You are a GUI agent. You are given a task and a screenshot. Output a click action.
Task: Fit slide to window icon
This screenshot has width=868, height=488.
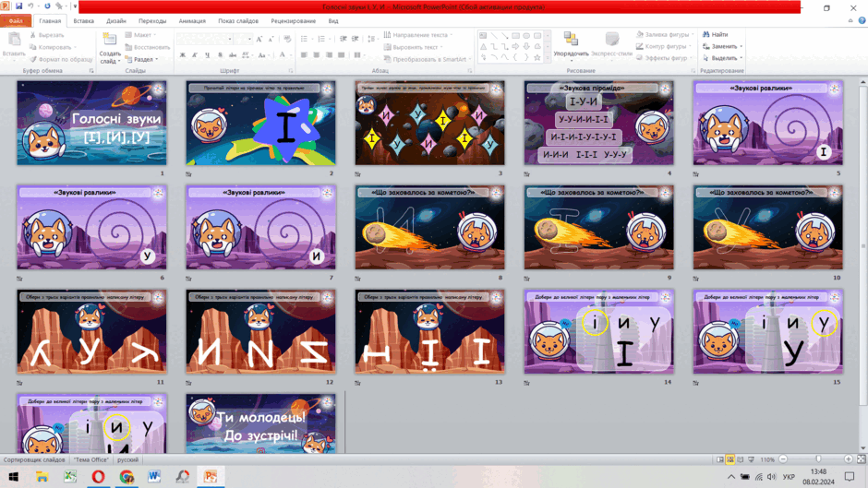click(x=862, y=459)
